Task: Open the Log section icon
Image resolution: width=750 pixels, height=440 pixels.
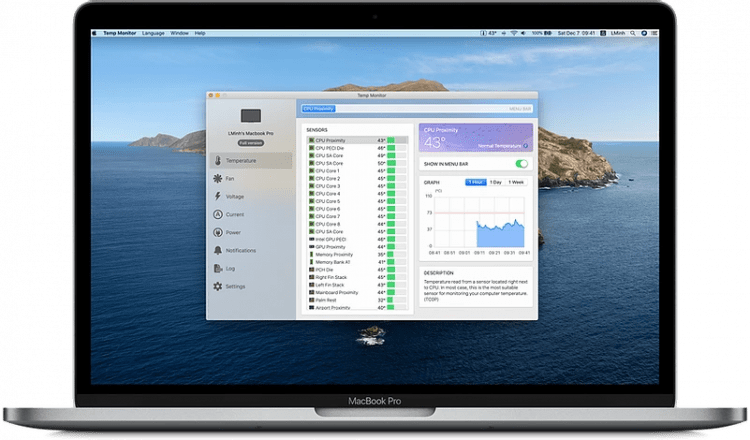Action: [x=216, y=268]
